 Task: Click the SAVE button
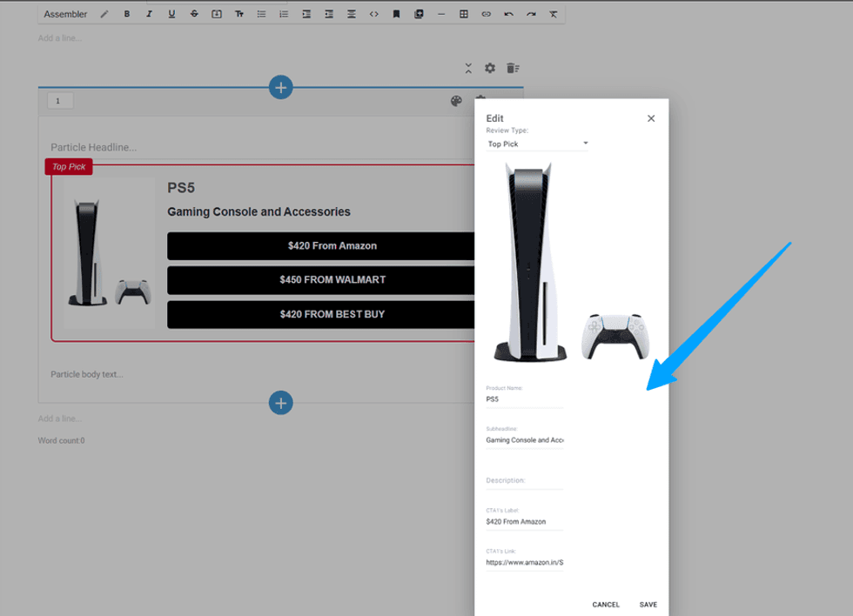[648, 605]
